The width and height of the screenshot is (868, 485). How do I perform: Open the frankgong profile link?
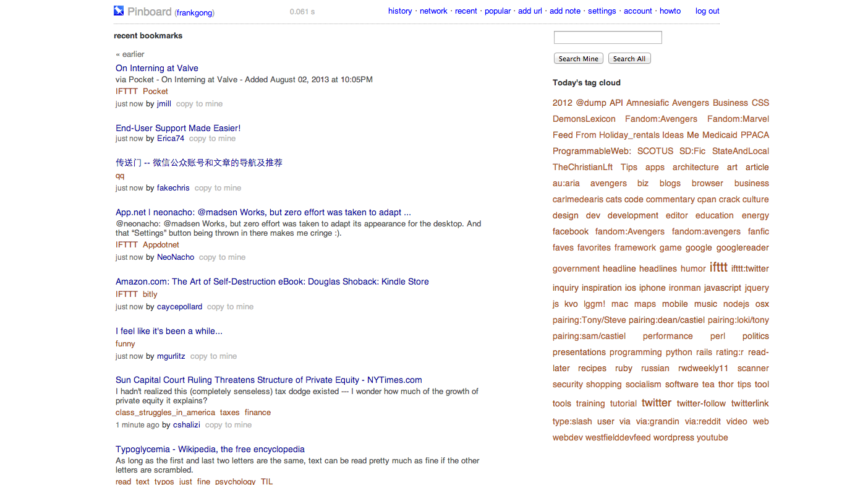click(x=194, y=12)
